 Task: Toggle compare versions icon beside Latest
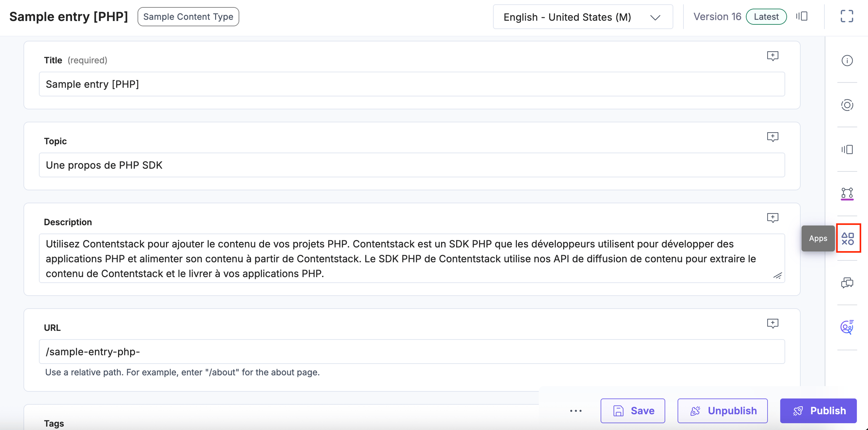click(x=802, y=16)
